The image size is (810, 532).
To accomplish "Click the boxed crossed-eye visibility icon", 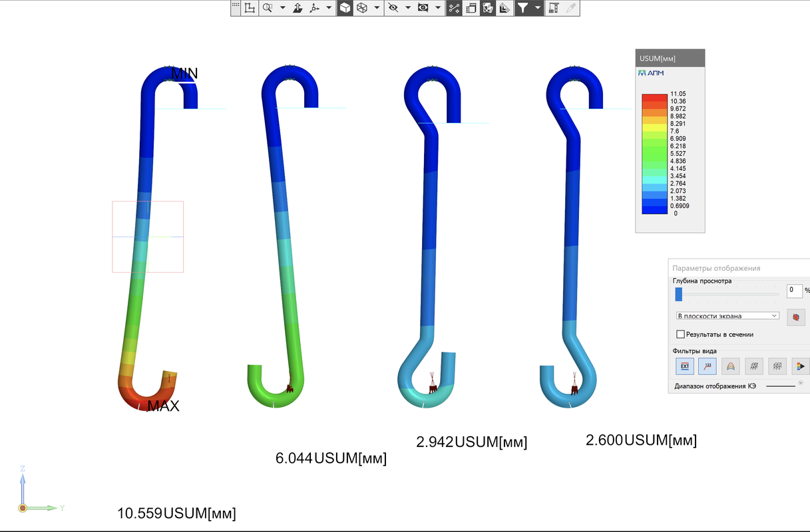I will pos(423,8).
